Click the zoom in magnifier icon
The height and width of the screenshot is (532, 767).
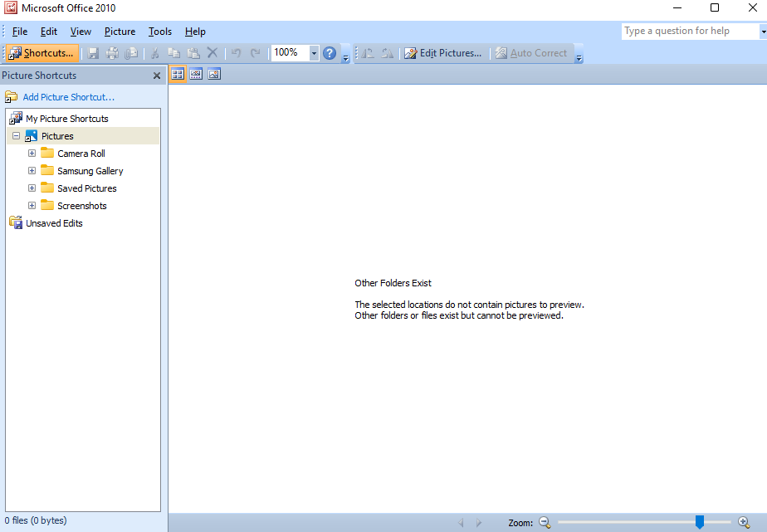[744, 522]
